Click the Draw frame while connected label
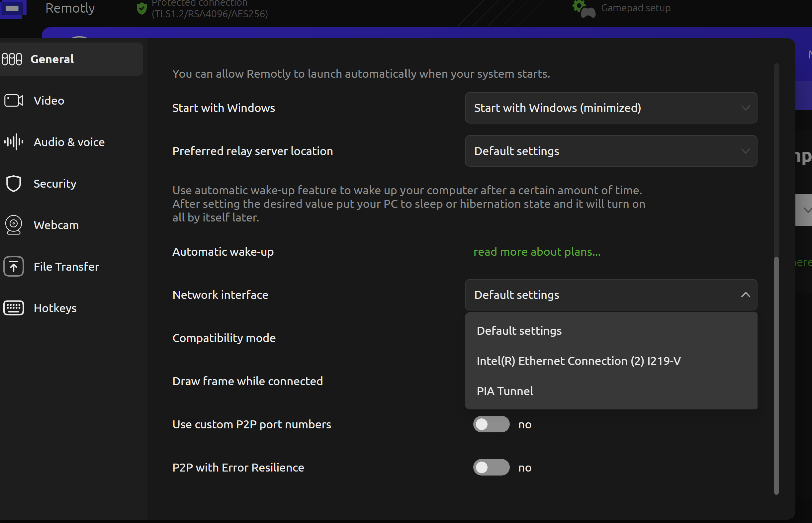 (x=247, y=381)
